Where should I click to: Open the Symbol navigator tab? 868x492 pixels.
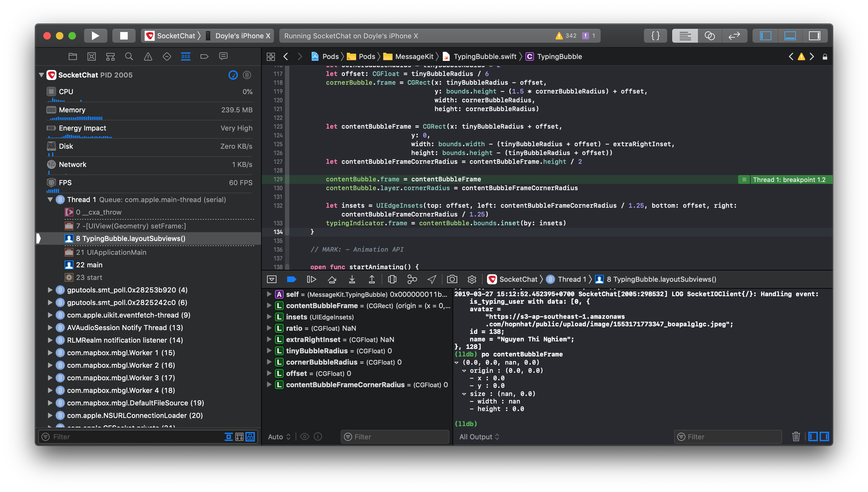(110, 56)
